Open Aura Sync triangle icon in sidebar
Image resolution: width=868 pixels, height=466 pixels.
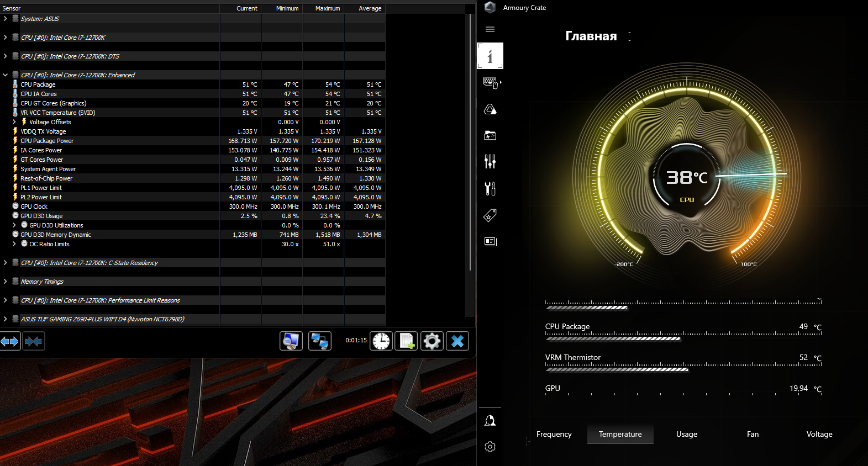[x=490, y=109]
